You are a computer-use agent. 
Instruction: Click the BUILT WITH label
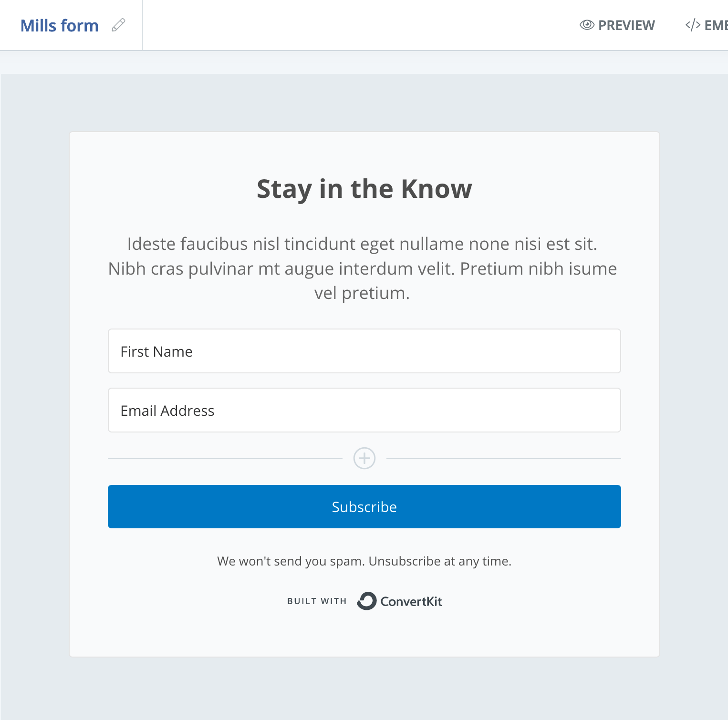pos(317,601)
